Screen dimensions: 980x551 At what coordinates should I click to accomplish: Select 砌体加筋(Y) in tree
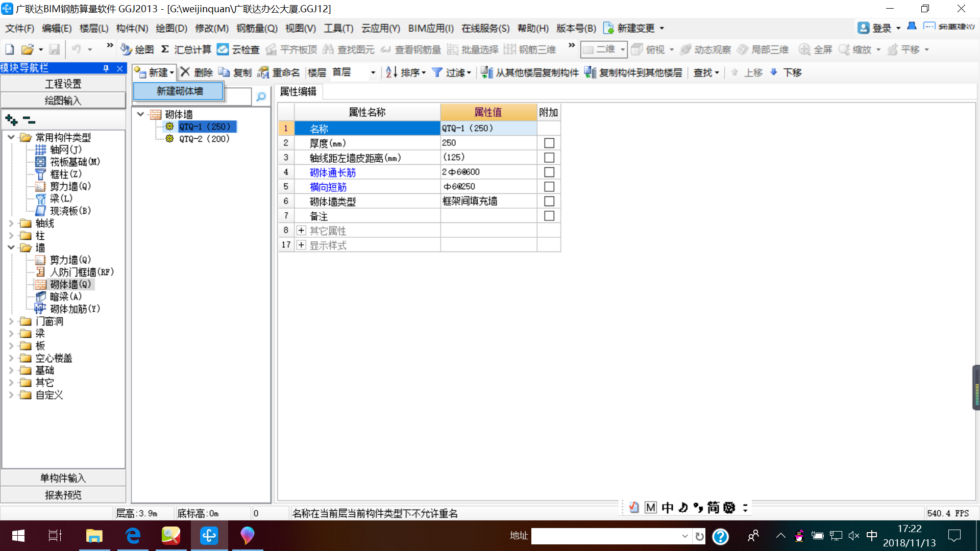point(75,309)
